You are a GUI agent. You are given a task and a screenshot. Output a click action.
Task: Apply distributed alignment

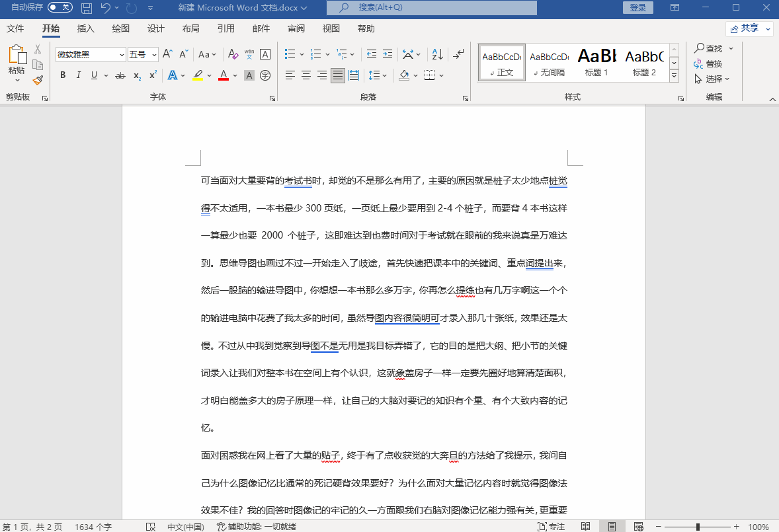354,75
